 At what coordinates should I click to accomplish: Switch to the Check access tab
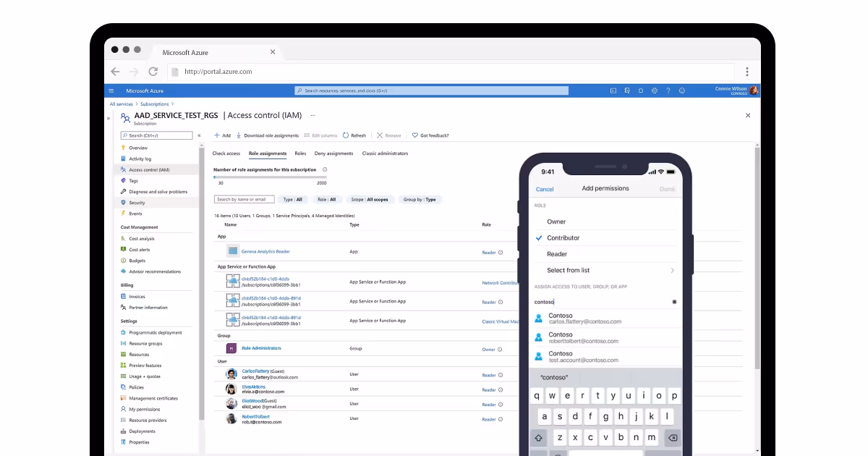[226, 153]
